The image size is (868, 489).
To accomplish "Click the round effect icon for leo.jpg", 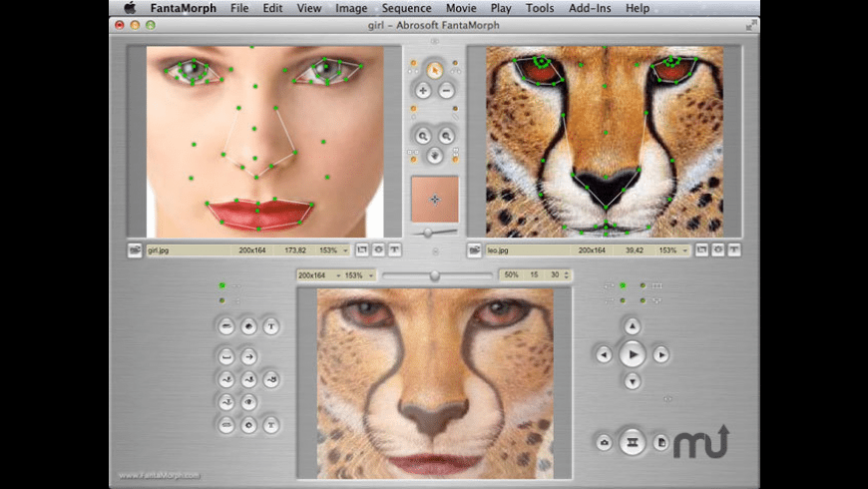I will tap(718, 250).
